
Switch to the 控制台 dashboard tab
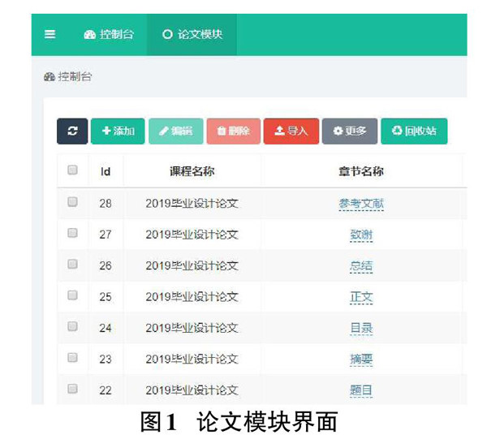click(x=109, y=35)
